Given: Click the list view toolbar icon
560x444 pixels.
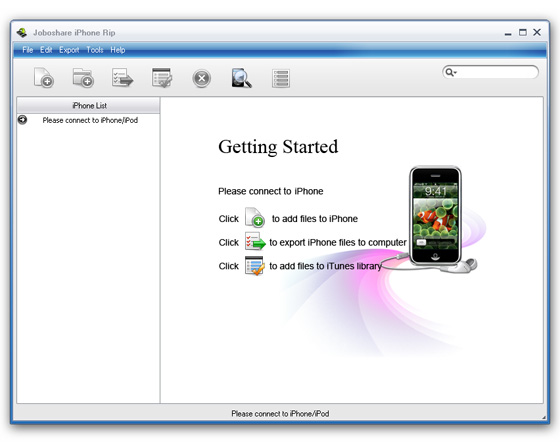Looking at the screenshot, I should click(281, 78).
